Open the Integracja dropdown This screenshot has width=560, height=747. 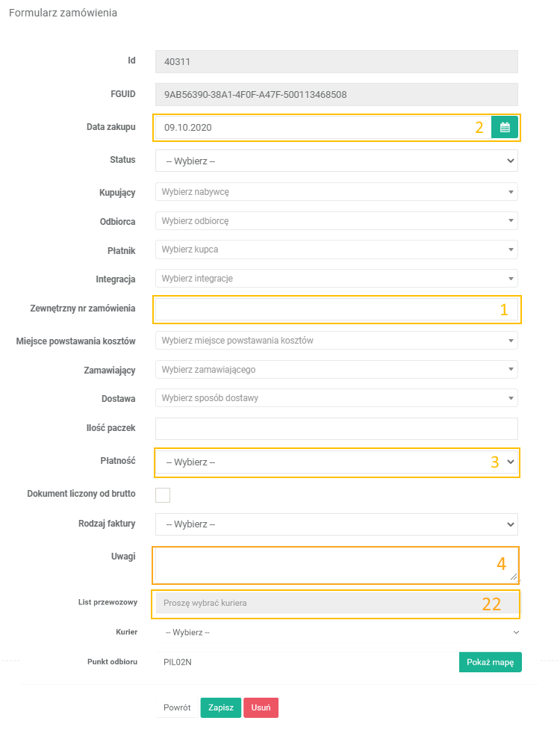pyautogui.click(x=336, y=279)
